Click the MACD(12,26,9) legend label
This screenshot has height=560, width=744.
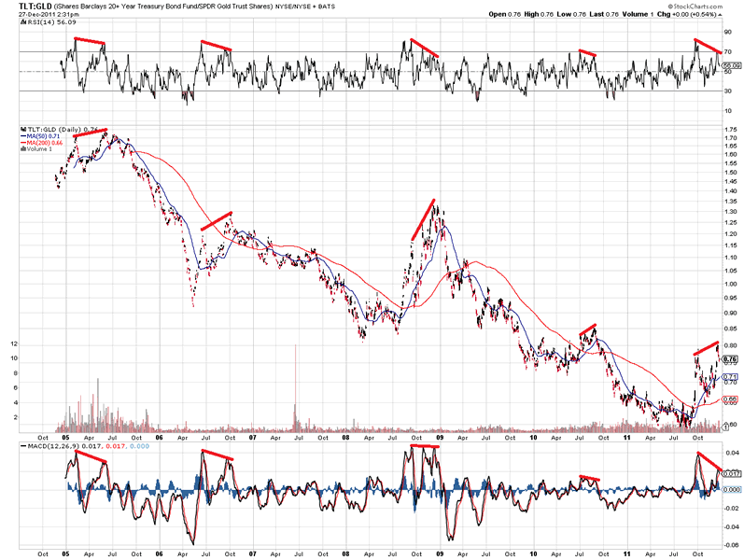coord(53,446)
